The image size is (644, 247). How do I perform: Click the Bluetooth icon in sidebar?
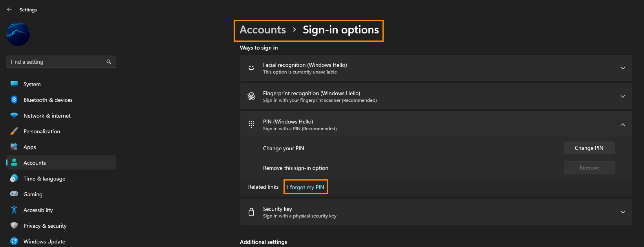14,100
